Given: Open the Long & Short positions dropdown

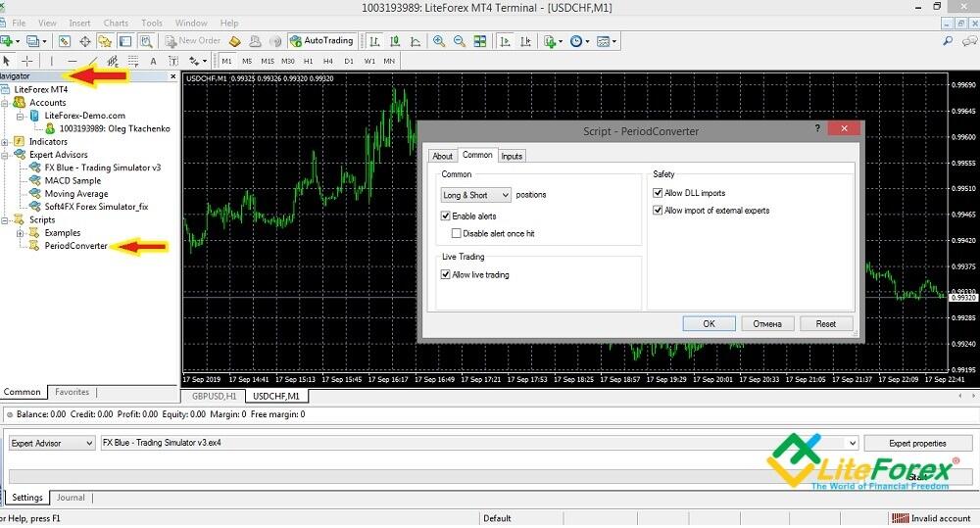Looking at the screenshot, I should 475,195.
